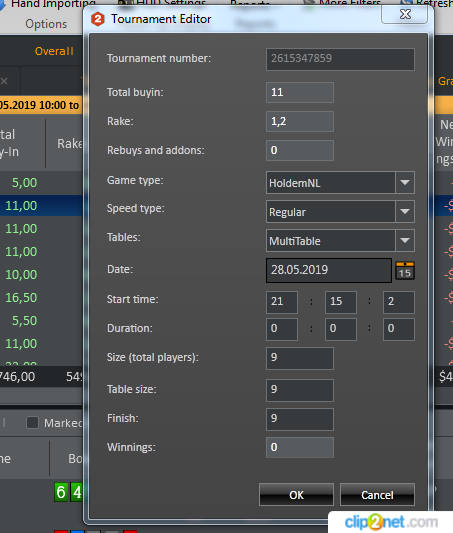453x533 pixels.
Task: Edit the Total buyin field
Action: click(x=300, y=92)
